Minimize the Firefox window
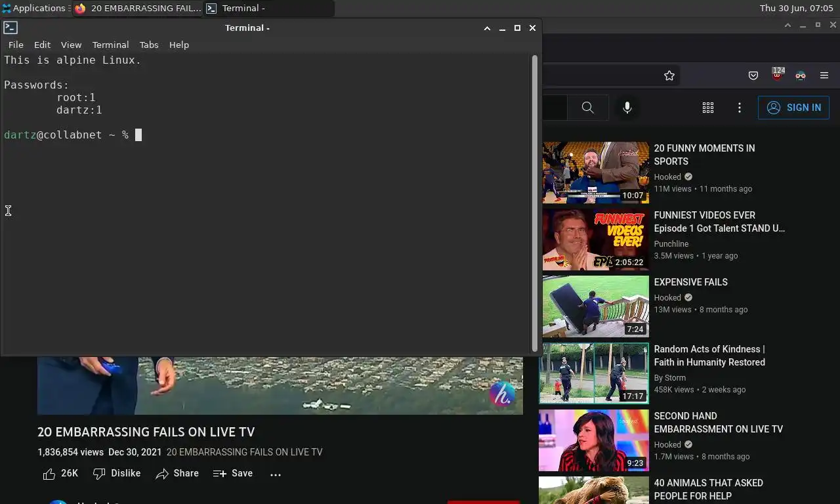This screenshot has height=504, width=840. coord(803,25)
